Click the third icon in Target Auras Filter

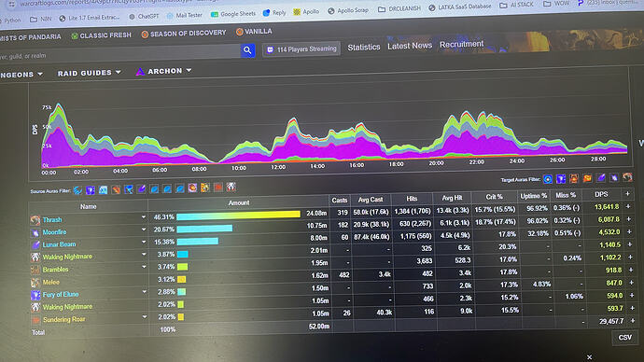coord(574,178)
